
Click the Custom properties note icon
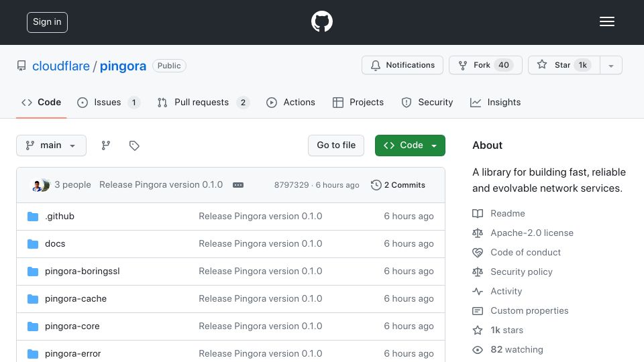pyautogui.click(x=478, y=310)
